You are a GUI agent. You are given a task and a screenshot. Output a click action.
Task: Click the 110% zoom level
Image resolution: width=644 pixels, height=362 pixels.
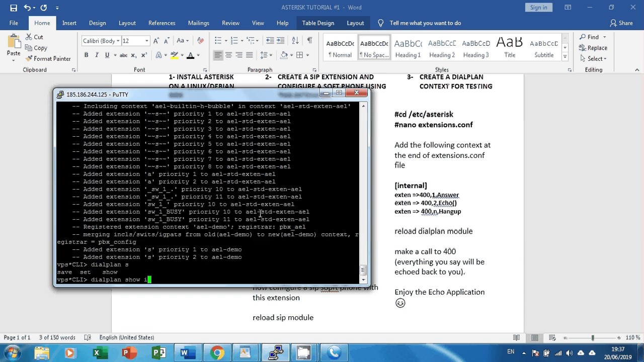point(632,338)
